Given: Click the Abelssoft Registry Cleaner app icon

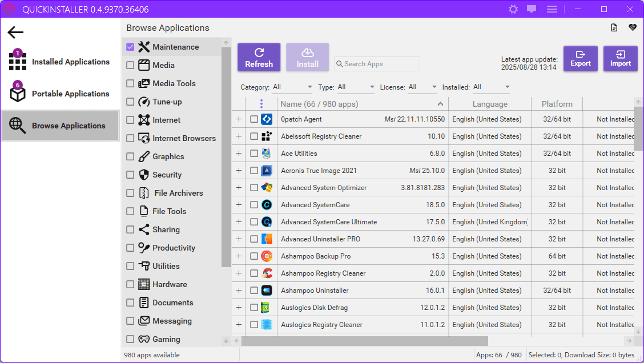Looking at the screenshot, I should (267, 136).
